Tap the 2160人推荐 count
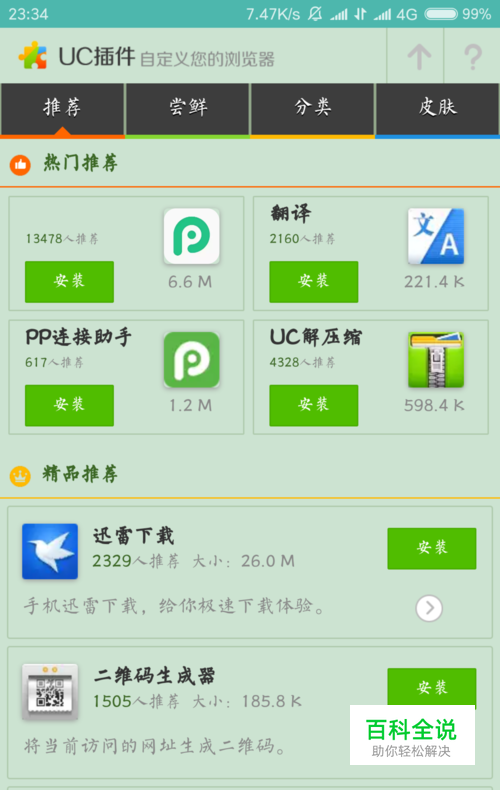The image size is (500, 790). pyautogui.click(x=302, y=239)
